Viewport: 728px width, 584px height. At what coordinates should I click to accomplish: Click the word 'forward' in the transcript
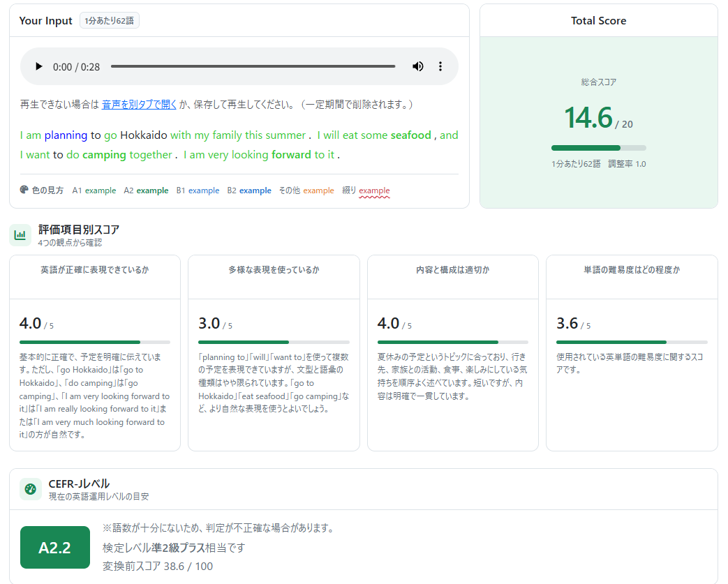tap(291, 155)
